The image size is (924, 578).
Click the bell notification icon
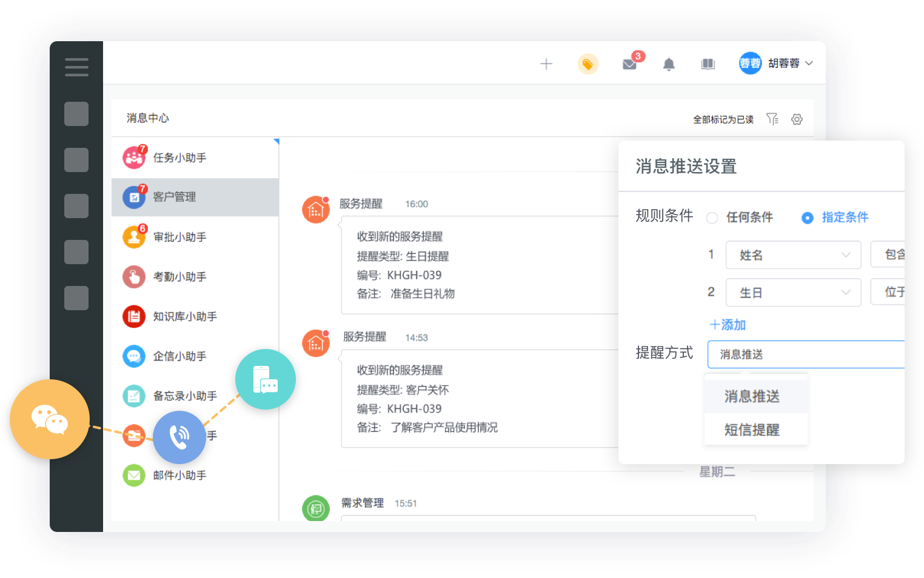669,64
